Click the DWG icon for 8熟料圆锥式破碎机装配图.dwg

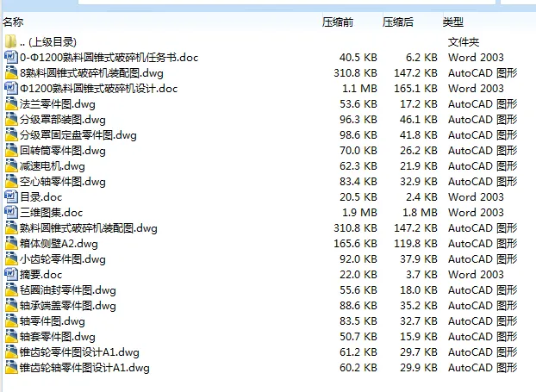[x=11, y=72]
